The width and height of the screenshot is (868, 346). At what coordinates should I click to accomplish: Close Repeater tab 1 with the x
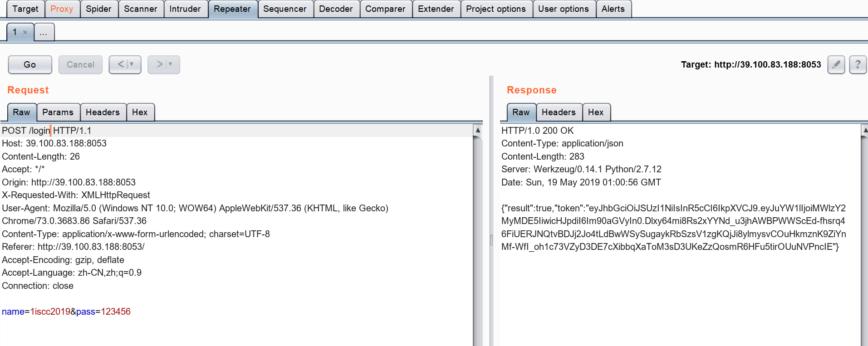(25, 32)
